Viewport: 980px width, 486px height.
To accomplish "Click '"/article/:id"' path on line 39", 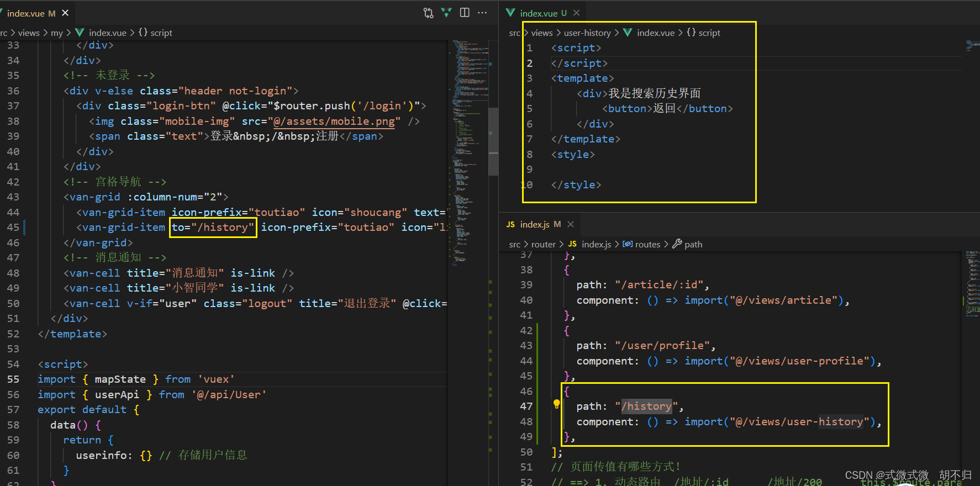I will pyautogui.click(x=659, y=284).
